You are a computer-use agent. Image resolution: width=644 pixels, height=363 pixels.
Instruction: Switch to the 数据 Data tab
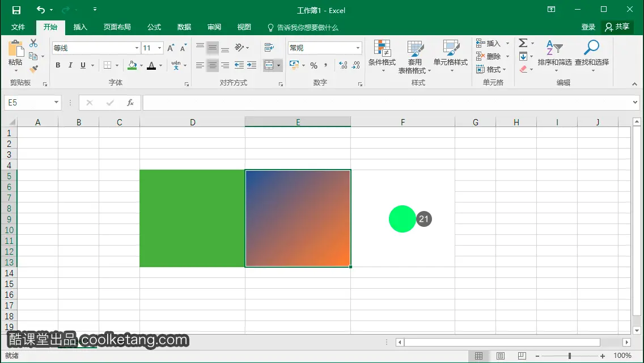(x=184, y=27)
